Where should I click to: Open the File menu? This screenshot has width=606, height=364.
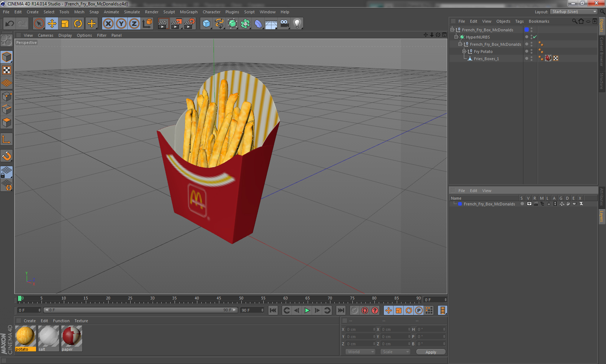[x=6, y=12]
